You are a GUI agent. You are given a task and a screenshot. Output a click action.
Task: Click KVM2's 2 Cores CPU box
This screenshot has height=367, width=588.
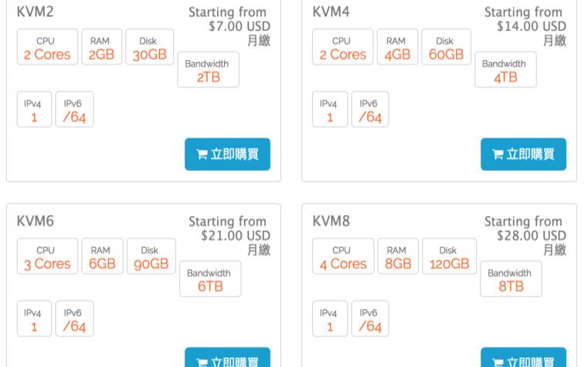point(47,47)
